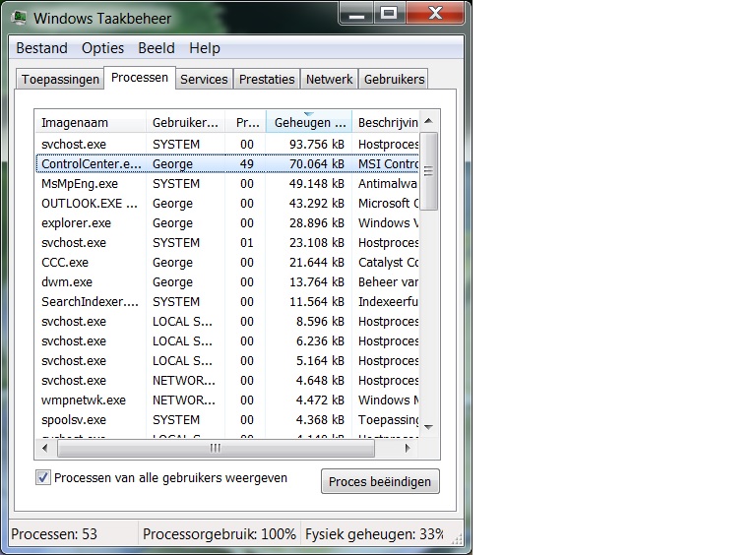This screenshot has height=555, width=756.
Task: Select the svchost.exe row using 93.756 kB
Action: click(x=227, y=144)
